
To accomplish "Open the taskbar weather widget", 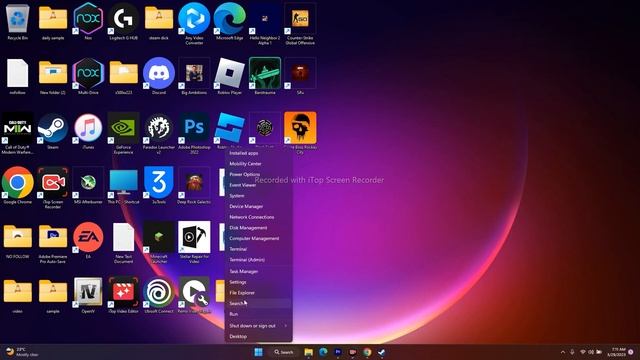I will (23, 352).
